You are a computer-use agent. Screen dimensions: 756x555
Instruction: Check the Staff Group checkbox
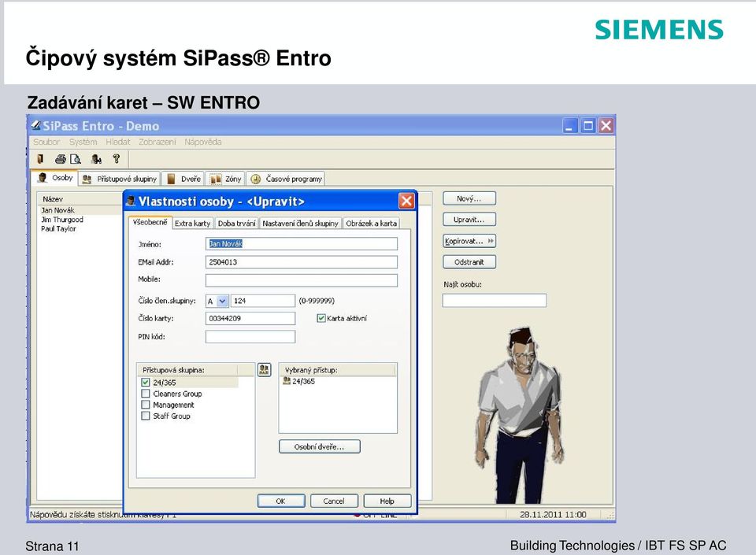coord(146,416)
